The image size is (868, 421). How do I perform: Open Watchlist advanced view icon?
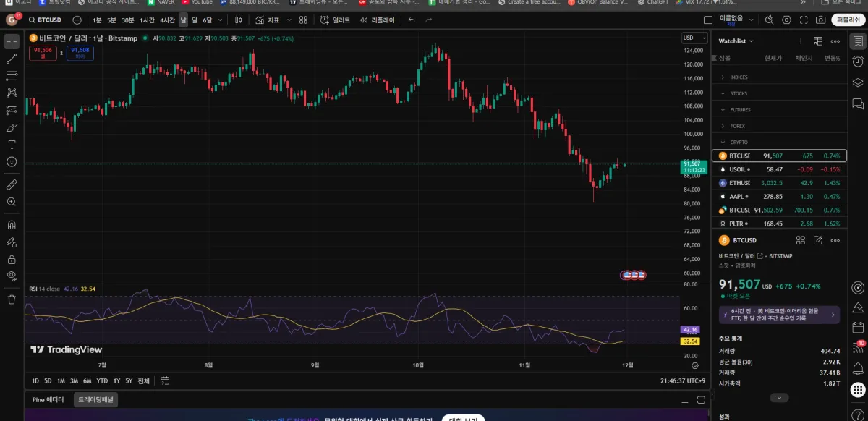coord(818,41)
